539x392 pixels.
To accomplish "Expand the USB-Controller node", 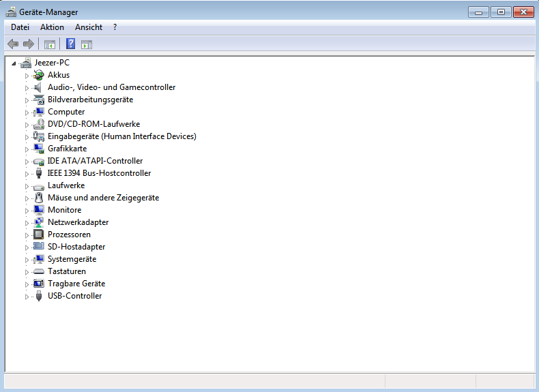I will point(27,297).
